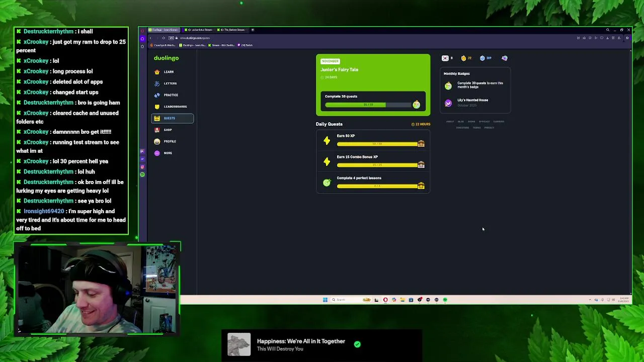644x362 pixels.
Task: Click the Korean flag course icon
Action: click(445, 58)
